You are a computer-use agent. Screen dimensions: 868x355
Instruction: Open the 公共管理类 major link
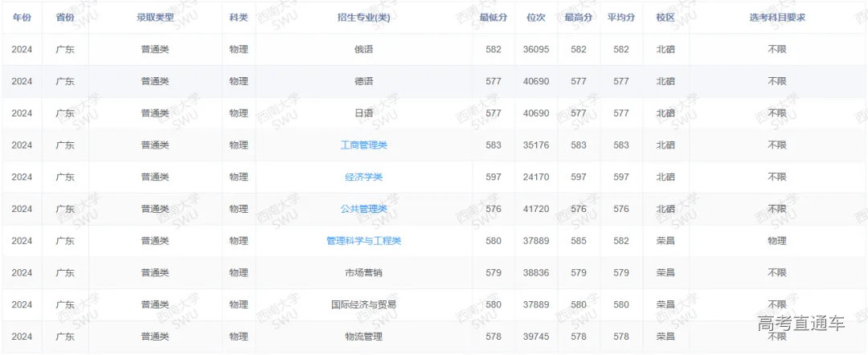point(363,209)
